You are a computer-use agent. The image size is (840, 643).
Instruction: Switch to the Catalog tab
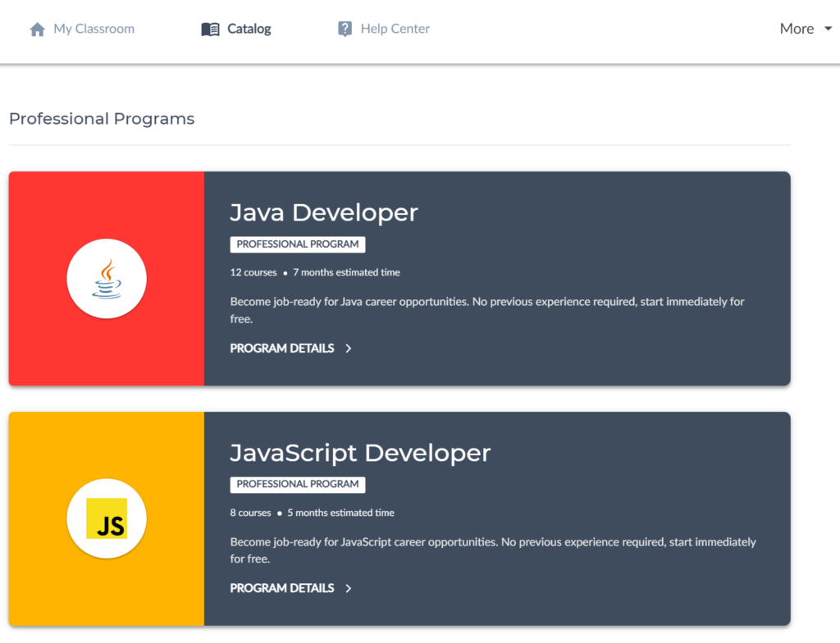tap(249, 29)
